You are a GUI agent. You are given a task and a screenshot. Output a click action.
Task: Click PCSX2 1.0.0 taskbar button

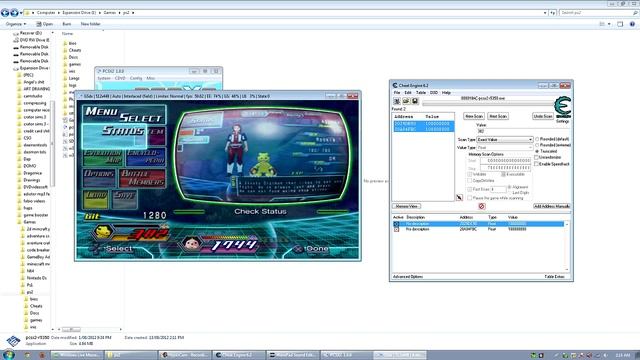click(x=346, y=355)
